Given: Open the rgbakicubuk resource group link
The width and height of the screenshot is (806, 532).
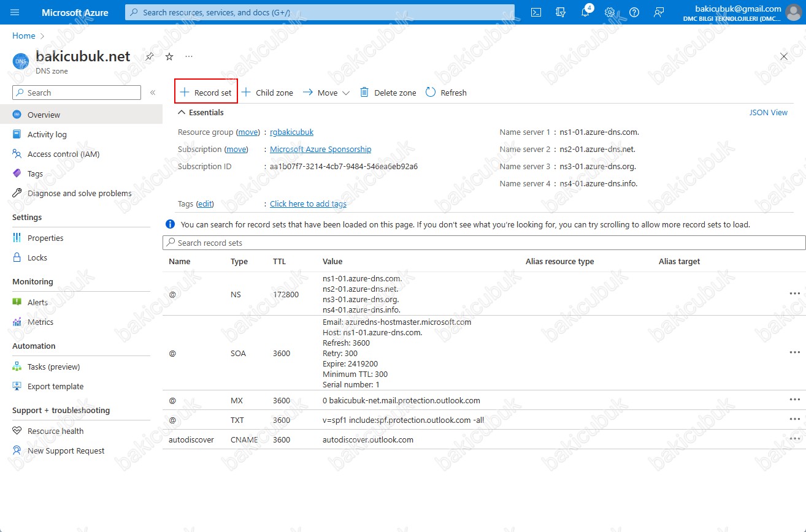Looking at the screenshot, I should [x=291, y=132].
